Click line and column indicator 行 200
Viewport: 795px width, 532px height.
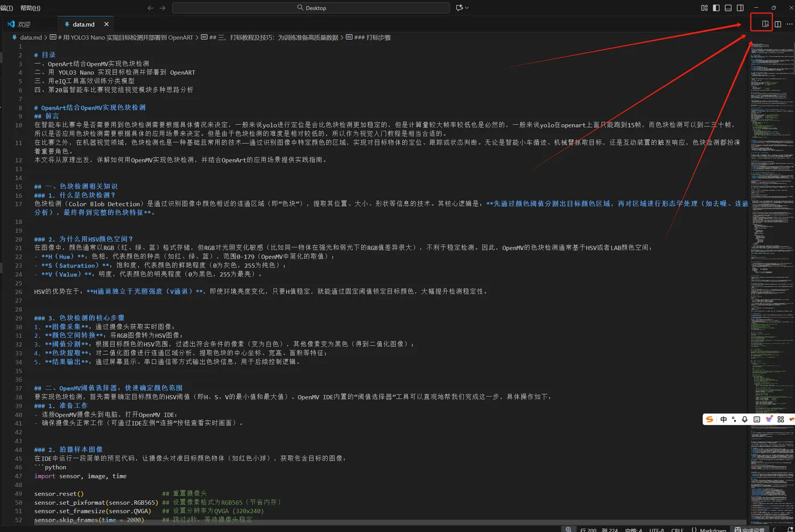(599, 530)
